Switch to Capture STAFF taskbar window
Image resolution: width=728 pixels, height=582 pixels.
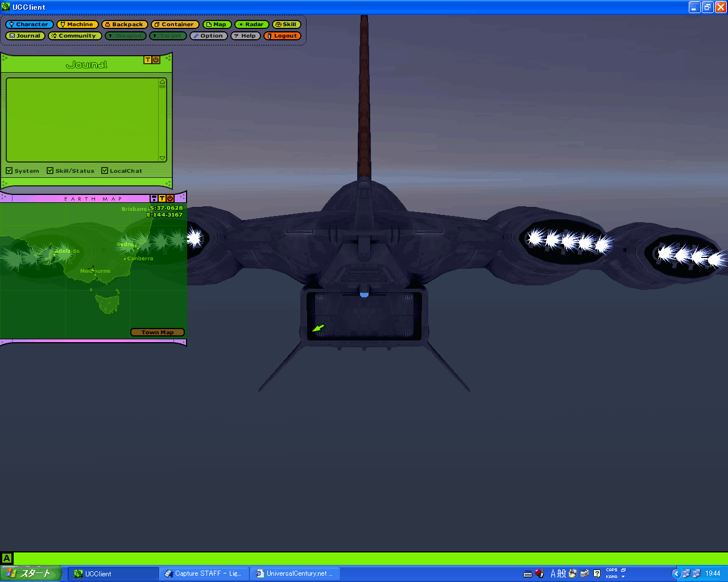[204, 574]
